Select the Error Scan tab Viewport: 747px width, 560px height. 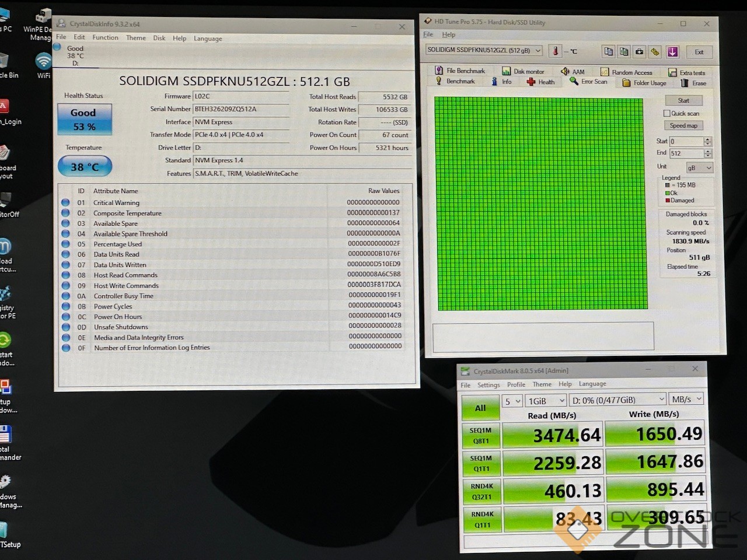coord(588,82)
